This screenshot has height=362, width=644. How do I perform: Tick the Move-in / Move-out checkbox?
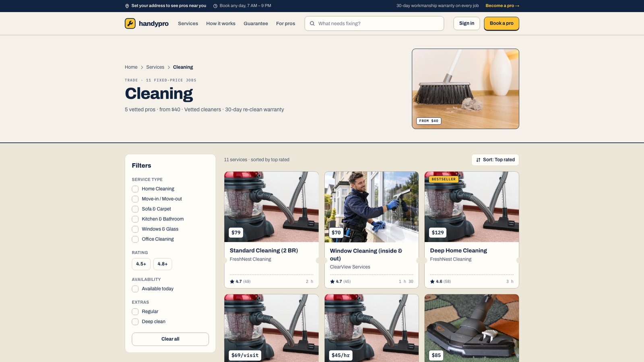point(135,199)
